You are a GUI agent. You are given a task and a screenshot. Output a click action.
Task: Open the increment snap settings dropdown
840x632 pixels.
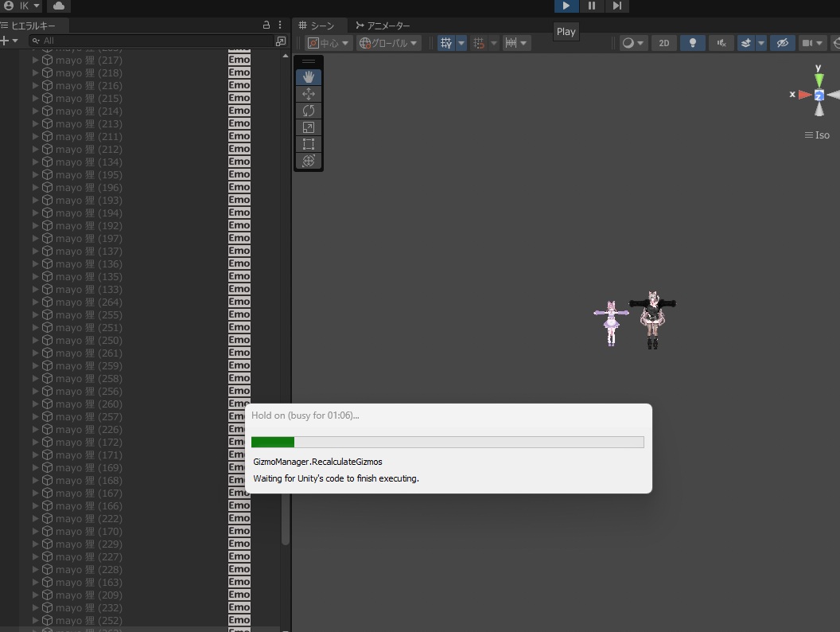(x=516, y=43)
